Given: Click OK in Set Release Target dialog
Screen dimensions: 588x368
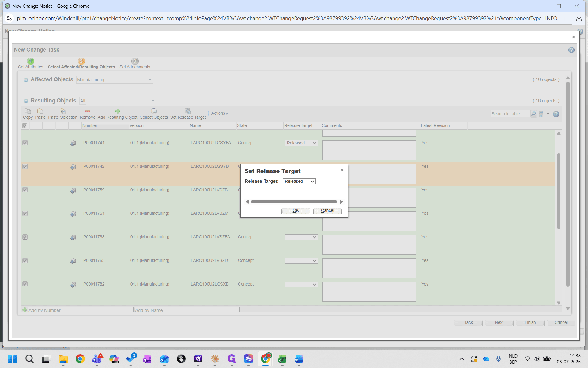Looking at the screenshot, I should pos(296,211).
